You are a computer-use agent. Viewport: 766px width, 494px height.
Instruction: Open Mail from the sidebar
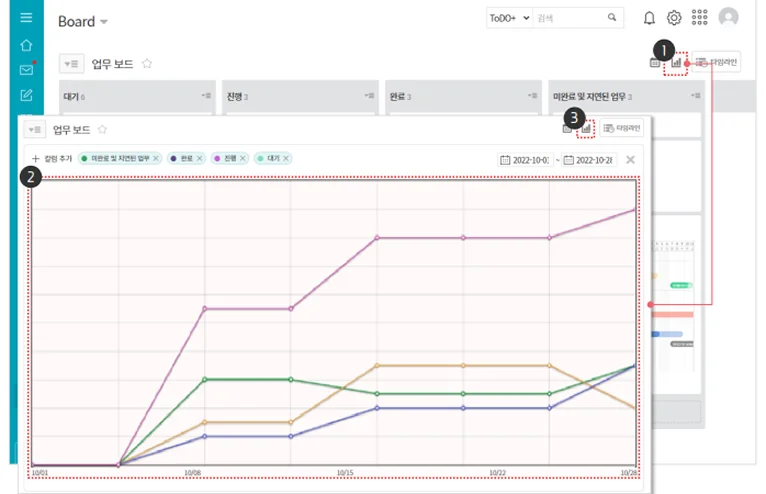point(26,70)
